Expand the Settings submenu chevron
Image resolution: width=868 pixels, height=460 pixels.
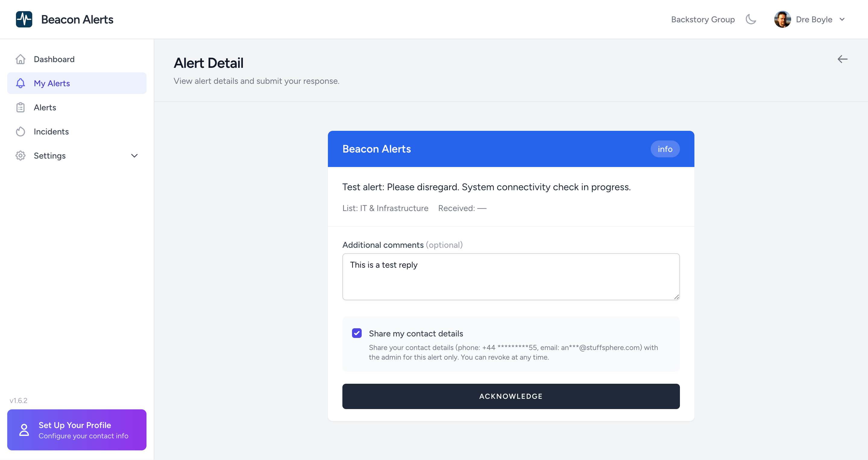point(134,156)
